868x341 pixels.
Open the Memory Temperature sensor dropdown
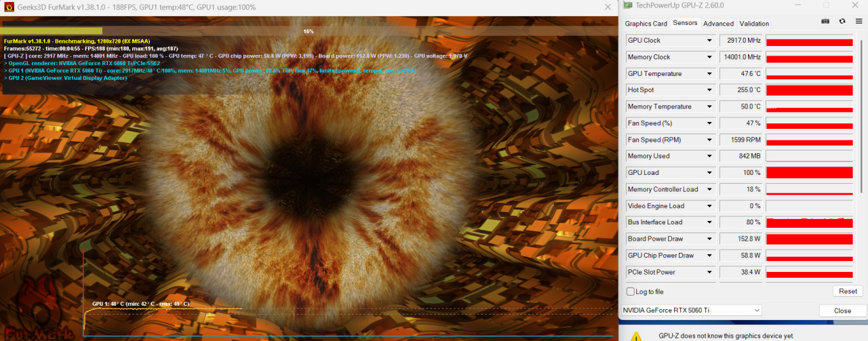[x=710, y=106]
